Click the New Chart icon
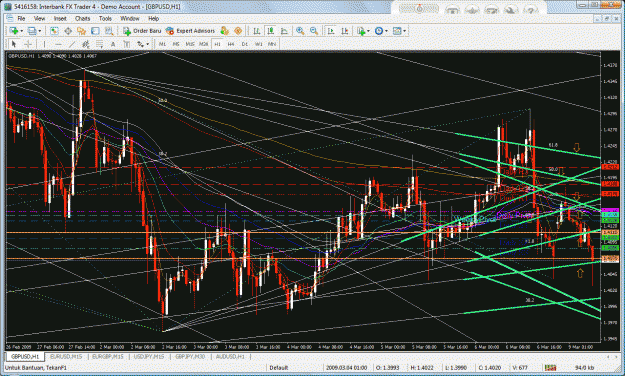Image resolution: width=625 pixels, height=376 pixels. click(14, 31)
